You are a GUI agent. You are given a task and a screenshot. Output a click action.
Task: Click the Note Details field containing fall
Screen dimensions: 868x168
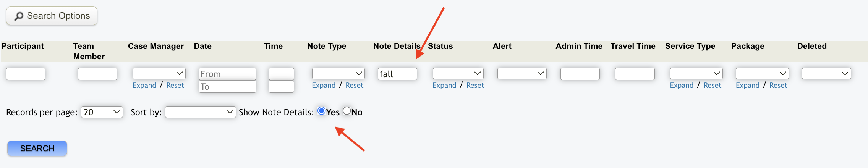397,74
